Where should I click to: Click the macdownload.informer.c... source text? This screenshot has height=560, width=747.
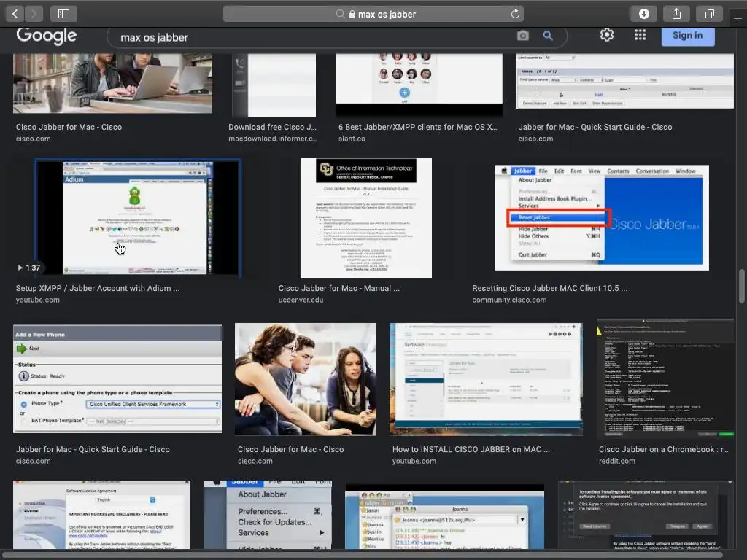click(273, 139)
